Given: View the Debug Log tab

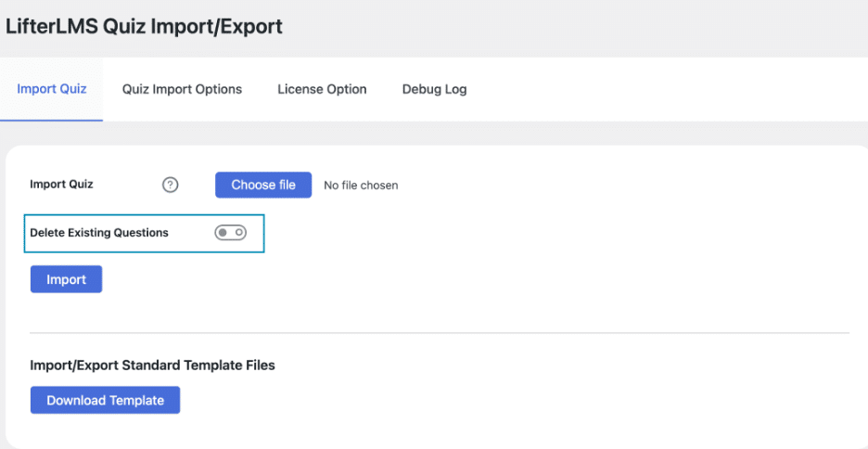Looking at the screenshot, I should point(435,89).
